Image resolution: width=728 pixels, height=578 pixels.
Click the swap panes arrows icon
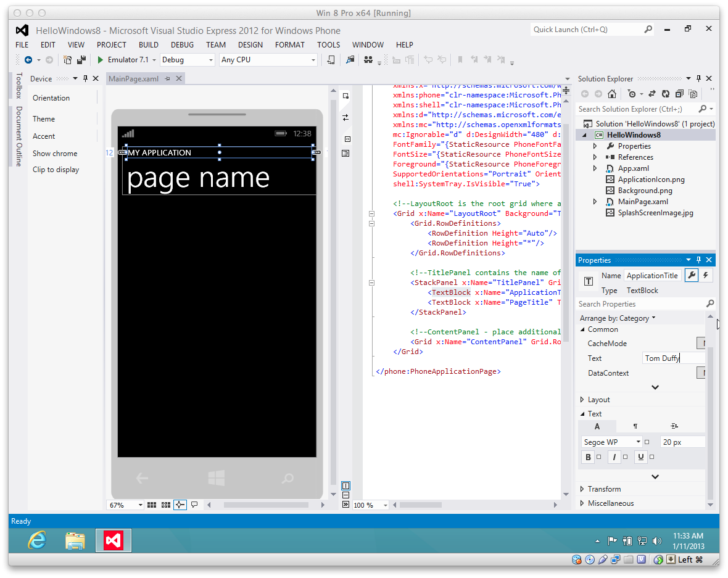(346, 117)
